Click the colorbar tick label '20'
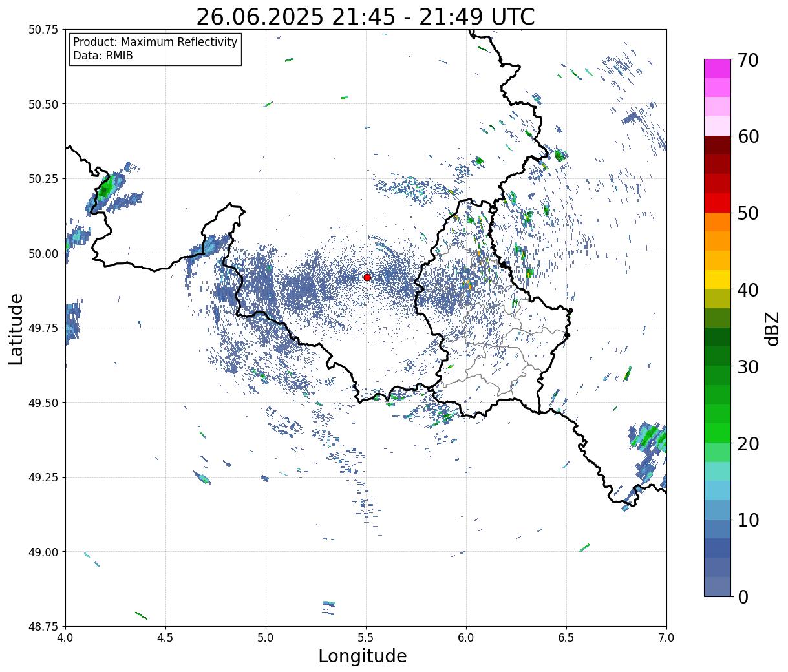This screenshot has width=788, height=672. (x=747, y=444)
